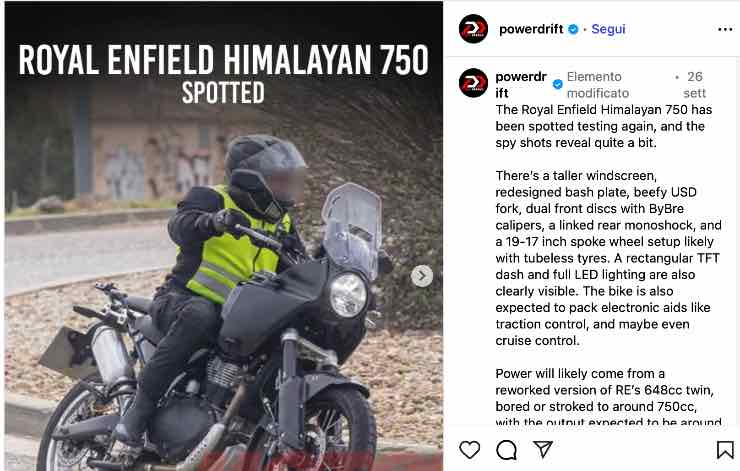This screenshot has width=740, height=471.
Task: Advance to the next carousel photo
Action: [421, 276]
